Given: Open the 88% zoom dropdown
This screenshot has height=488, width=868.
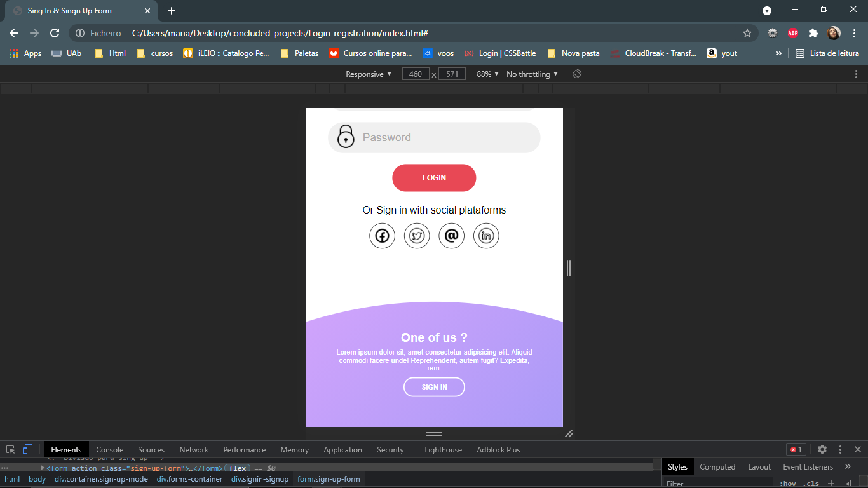Looking at the screenshot, I should click(488, 74).
